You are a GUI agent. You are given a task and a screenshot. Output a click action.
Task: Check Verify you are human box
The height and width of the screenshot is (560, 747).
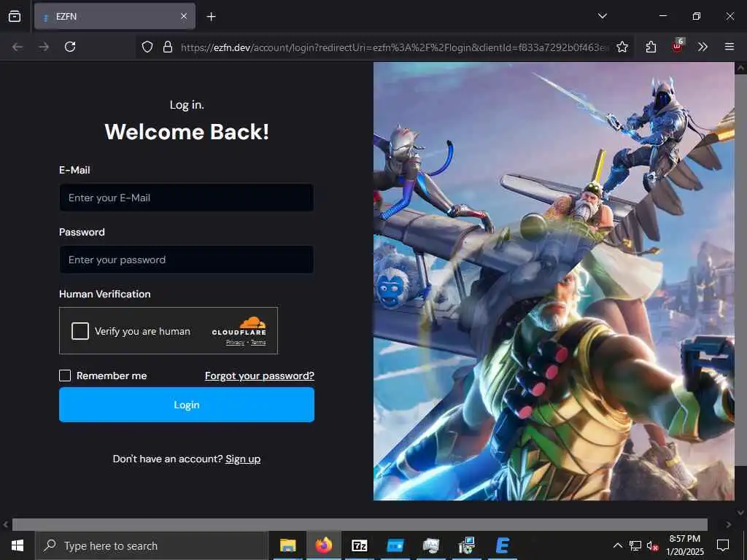click(80, 331)
